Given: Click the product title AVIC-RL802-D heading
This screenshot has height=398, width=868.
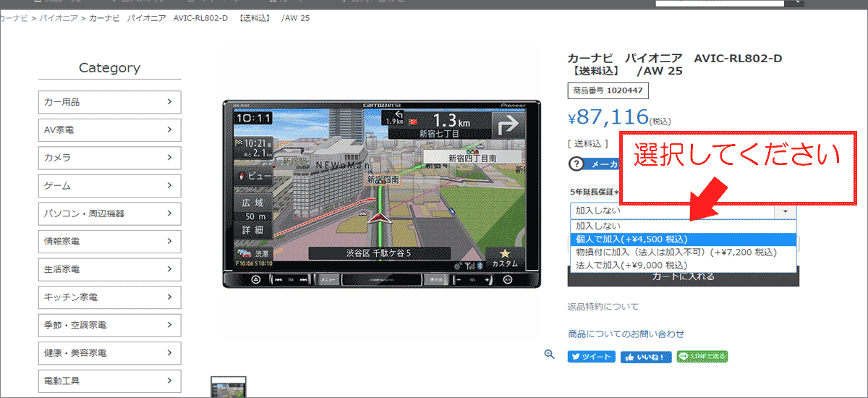Looking at the screenshot, I should pos(675,64).
